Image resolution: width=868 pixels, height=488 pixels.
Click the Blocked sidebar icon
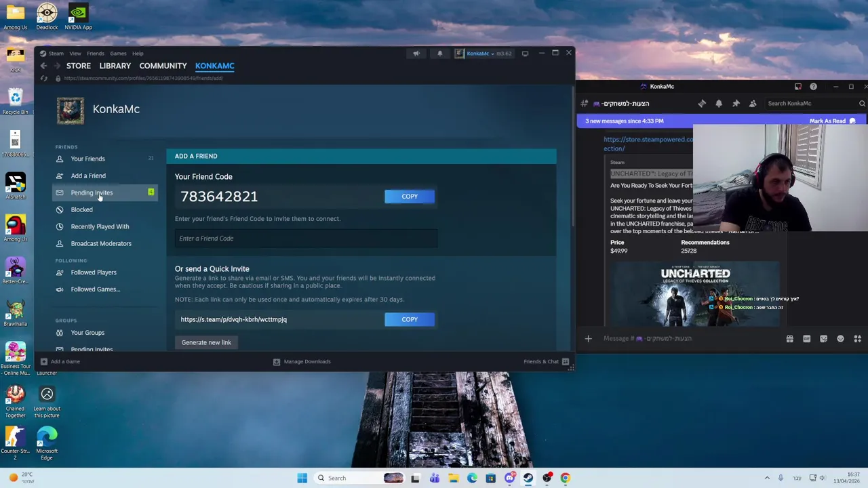(60, 209)
